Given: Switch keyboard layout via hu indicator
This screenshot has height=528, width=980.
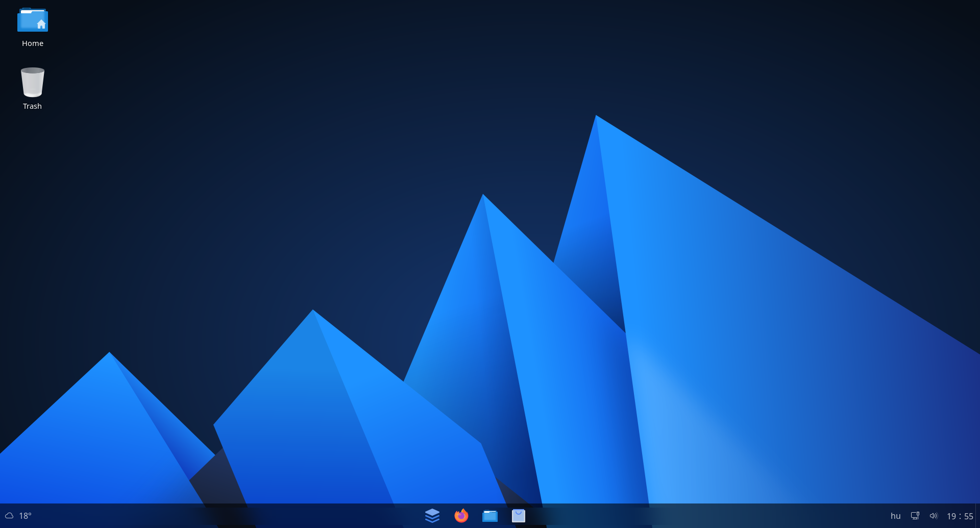Looking at the screenshot, I should [895, 516].
